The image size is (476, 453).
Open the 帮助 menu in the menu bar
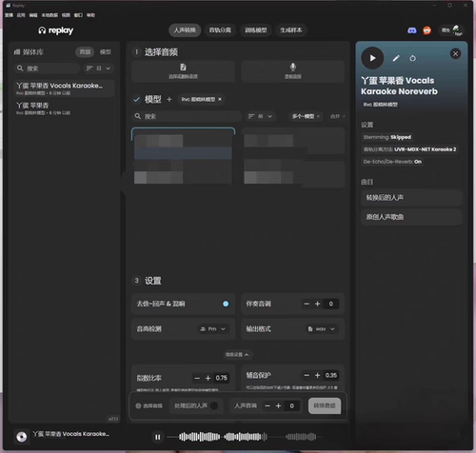tap(90, 15)
